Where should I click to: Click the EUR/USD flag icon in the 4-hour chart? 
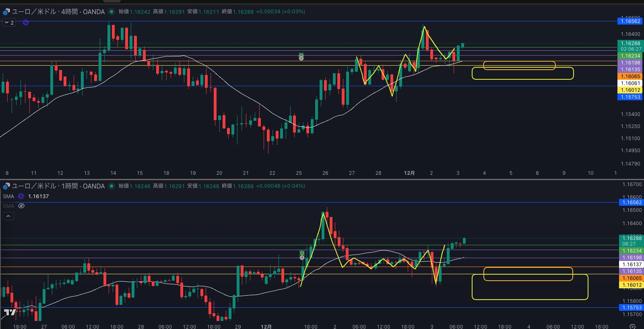pyautogui.click(x=6, y=12)
